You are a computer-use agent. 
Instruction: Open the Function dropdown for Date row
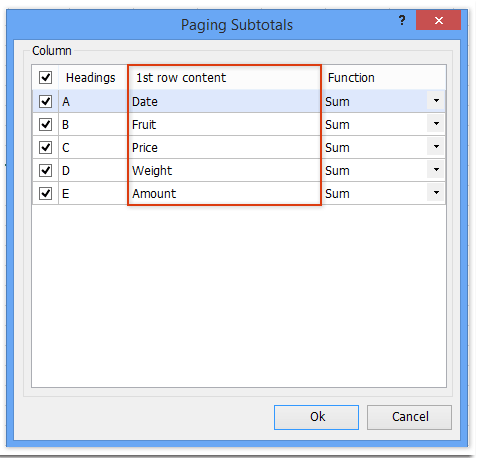coord(436,100)
